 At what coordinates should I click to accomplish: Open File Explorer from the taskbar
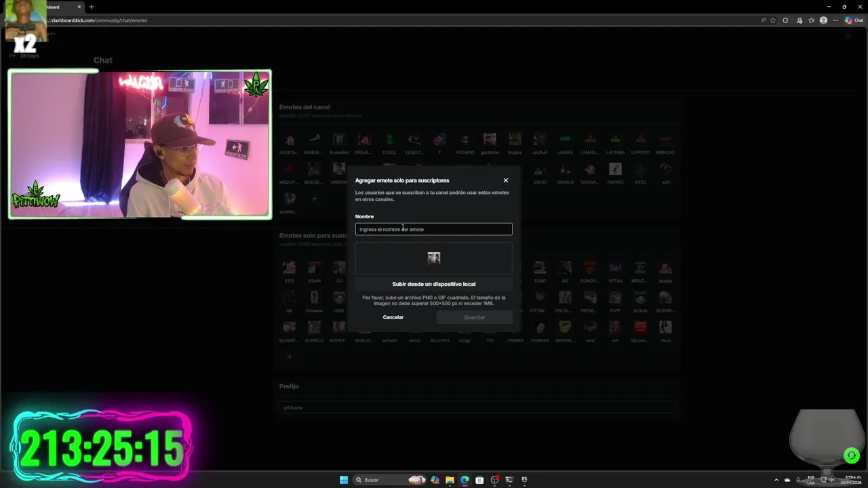click(x=450, y=480)
